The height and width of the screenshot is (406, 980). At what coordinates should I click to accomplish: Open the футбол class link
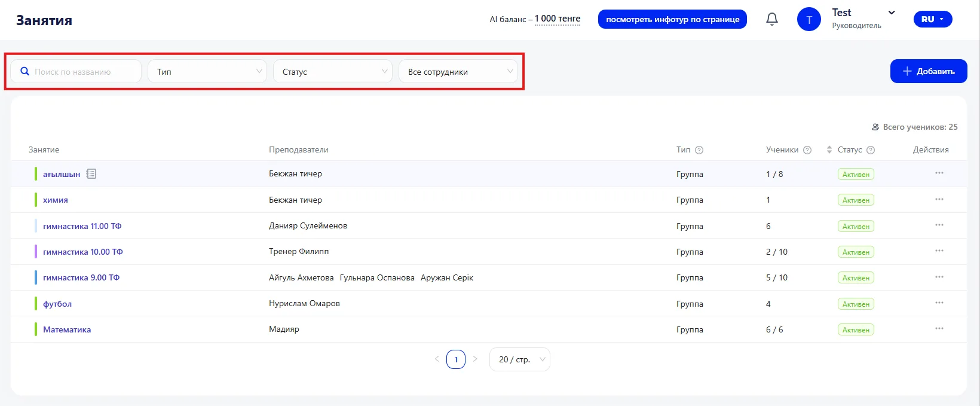57,304
